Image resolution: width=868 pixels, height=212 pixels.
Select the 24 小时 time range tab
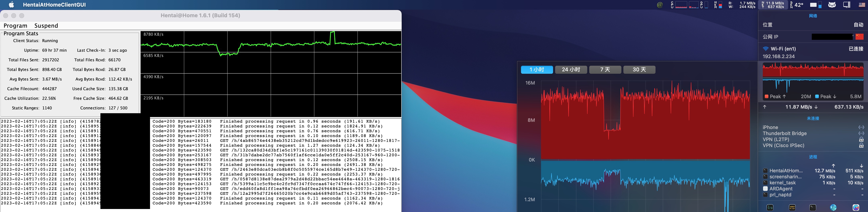click(x=571, y=70)
